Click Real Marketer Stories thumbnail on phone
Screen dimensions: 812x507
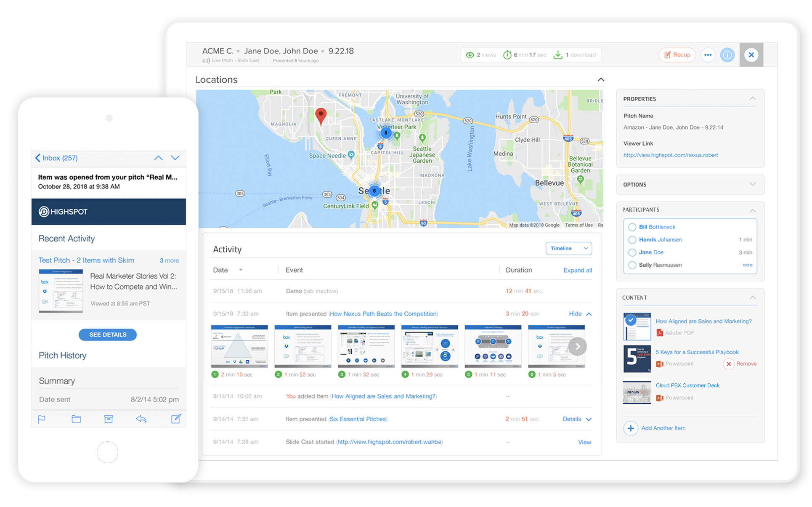[x=61, y=291]
